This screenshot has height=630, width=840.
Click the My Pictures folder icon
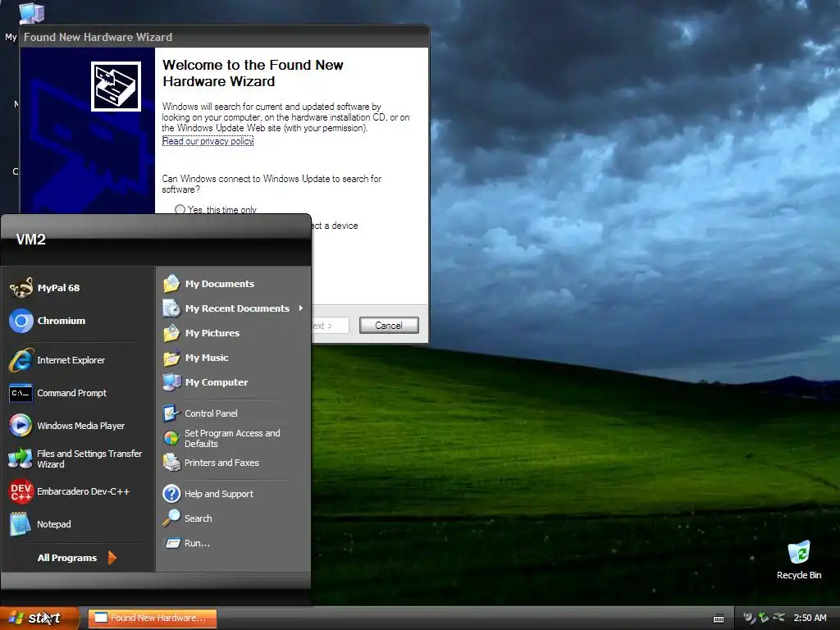pos(171,333)
